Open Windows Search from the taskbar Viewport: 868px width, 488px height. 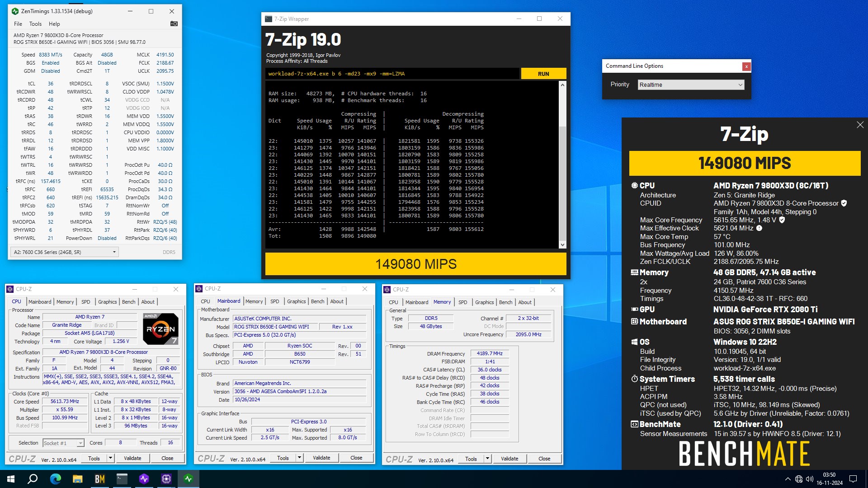[33, 479]
